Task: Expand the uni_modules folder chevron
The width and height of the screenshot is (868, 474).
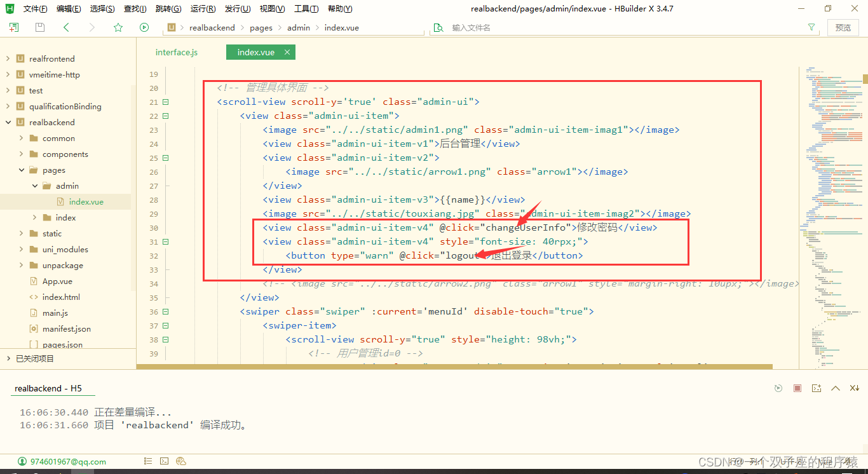Action: click(21, 249)
